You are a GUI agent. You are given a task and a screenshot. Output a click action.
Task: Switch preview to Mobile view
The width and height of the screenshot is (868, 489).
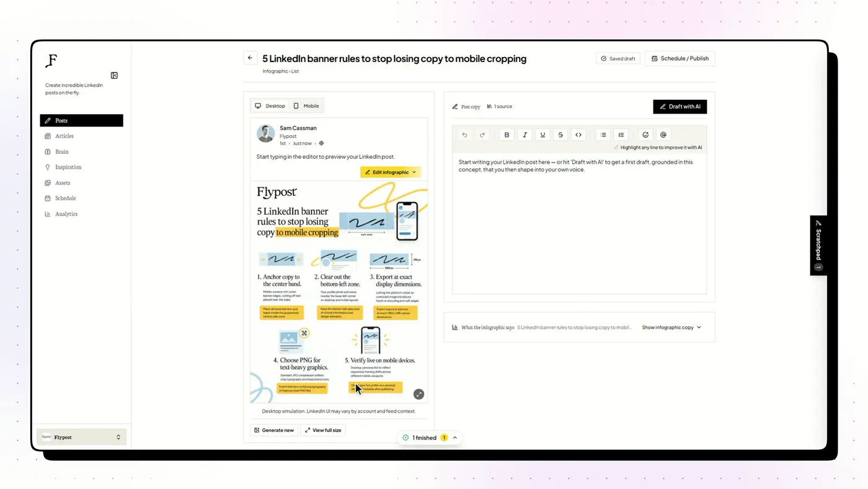306,106
